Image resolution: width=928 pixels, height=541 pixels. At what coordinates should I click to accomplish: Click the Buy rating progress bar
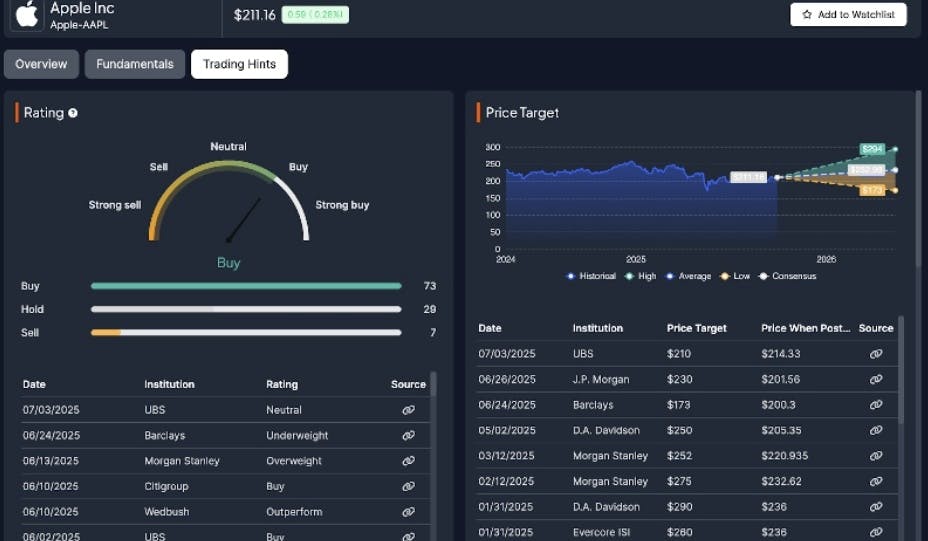[246, 286]
